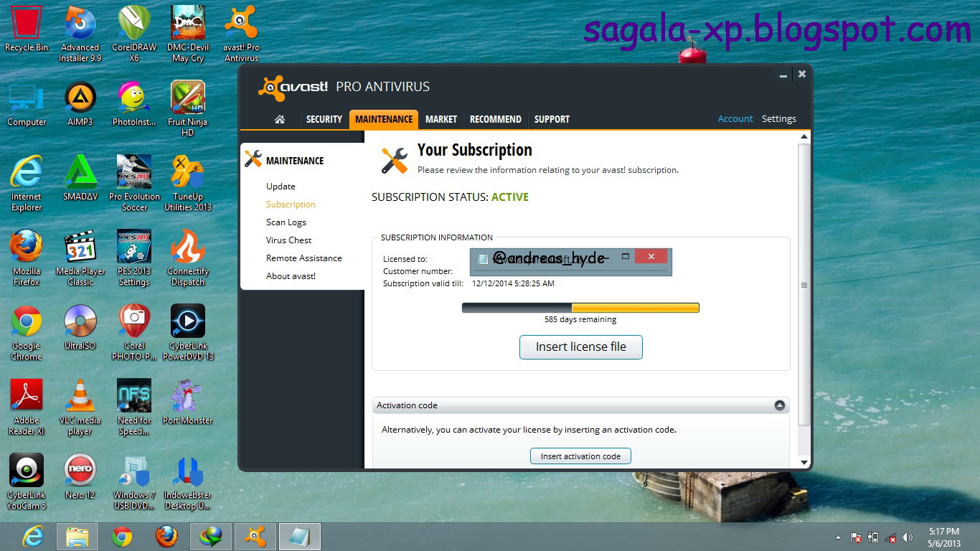980x551 pixels.
Task: Open Internet Download Manager in the taskbar
Action: click(211, 537)
